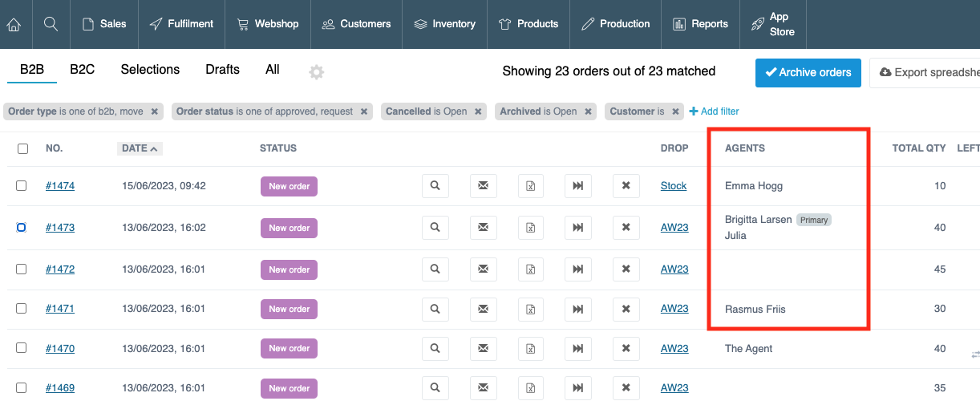Open the Customers menu

(356, 24)
